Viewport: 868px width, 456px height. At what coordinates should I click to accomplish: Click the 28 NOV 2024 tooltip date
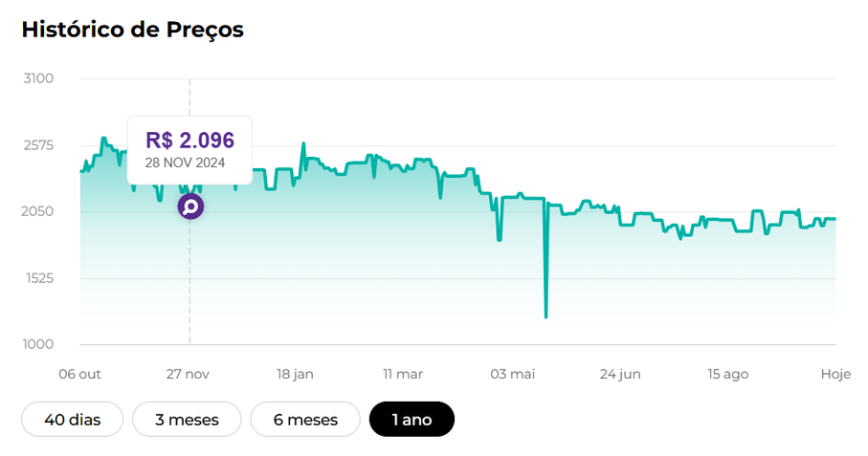click(x=185, y=163)
